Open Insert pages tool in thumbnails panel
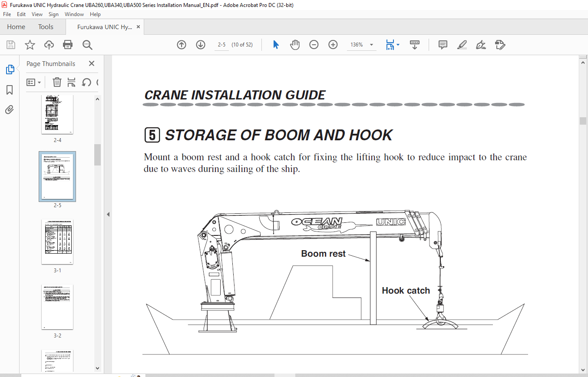Screen dimensions: 588x377 pyautogui.click(x=72, y=82)
